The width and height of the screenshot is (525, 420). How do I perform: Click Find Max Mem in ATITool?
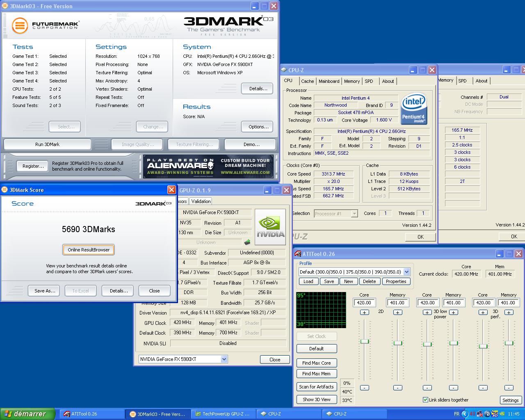pos(317,374)
